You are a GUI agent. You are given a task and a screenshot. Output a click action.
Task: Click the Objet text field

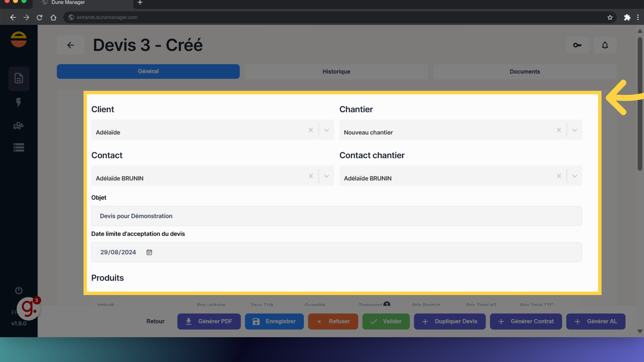(336, 216)
